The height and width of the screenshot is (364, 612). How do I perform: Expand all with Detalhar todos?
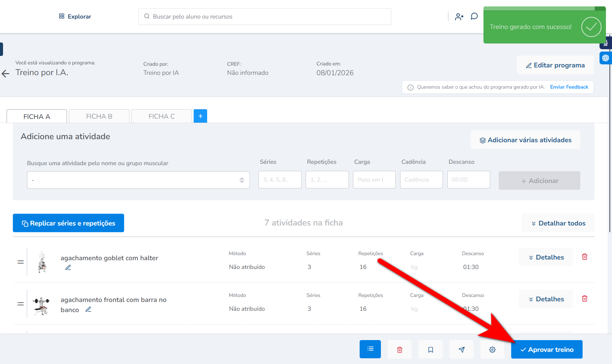pos(558,223)
